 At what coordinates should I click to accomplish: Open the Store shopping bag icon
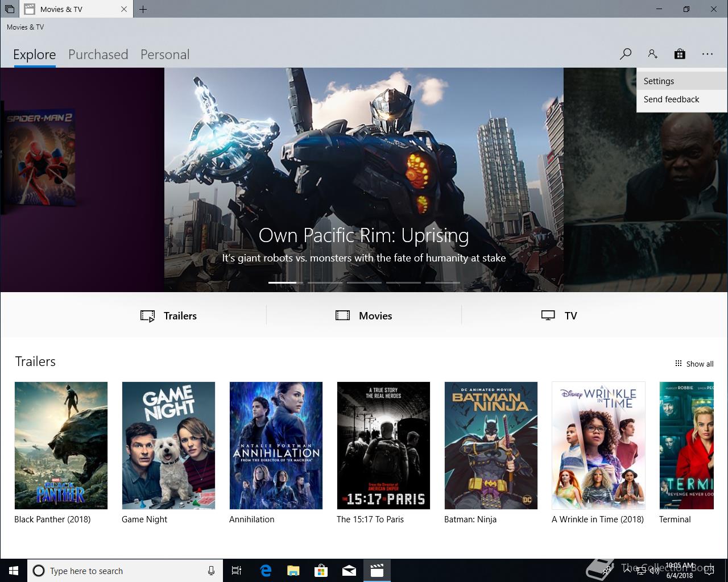(680, 54)
